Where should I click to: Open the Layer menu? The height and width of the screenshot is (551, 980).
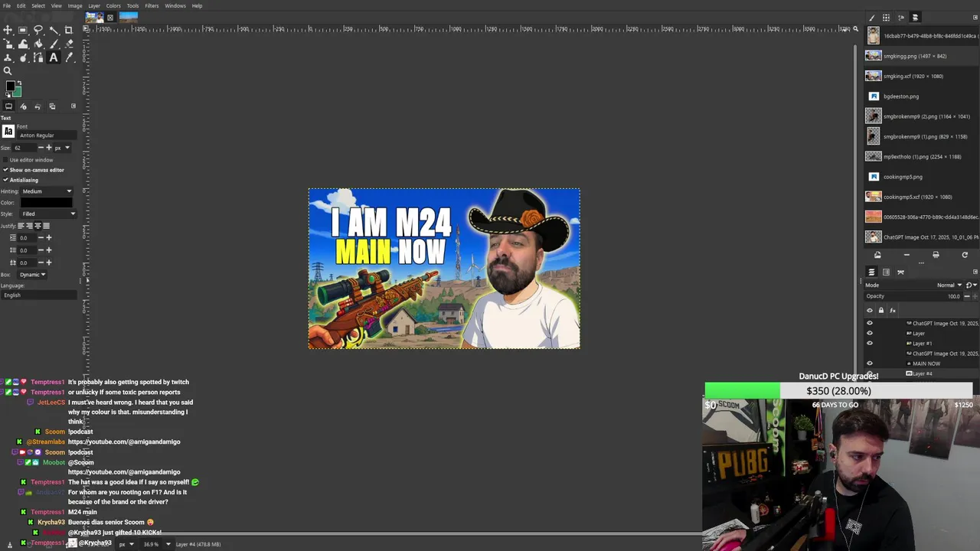click(94, 5)
